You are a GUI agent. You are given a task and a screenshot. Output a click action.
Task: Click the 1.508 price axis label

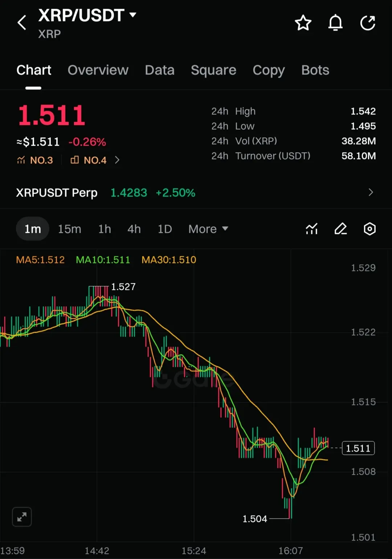coord(363,471)
